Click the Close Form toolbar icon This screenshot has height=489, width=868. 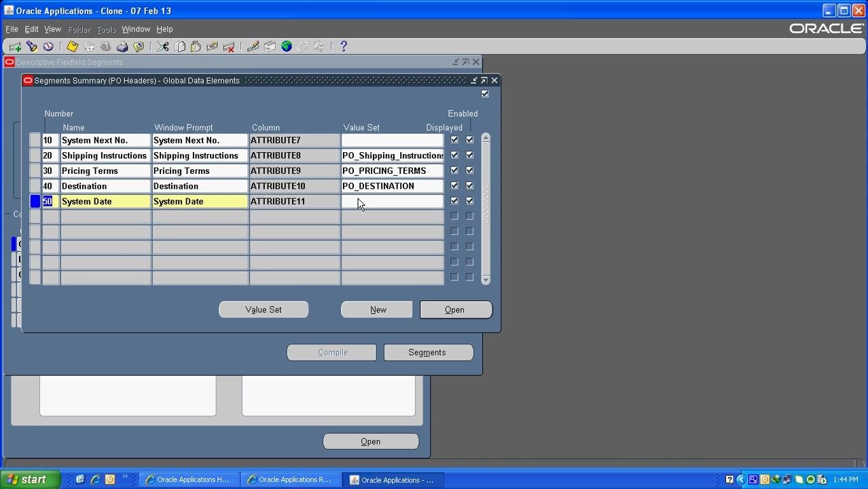click(139, 47)
